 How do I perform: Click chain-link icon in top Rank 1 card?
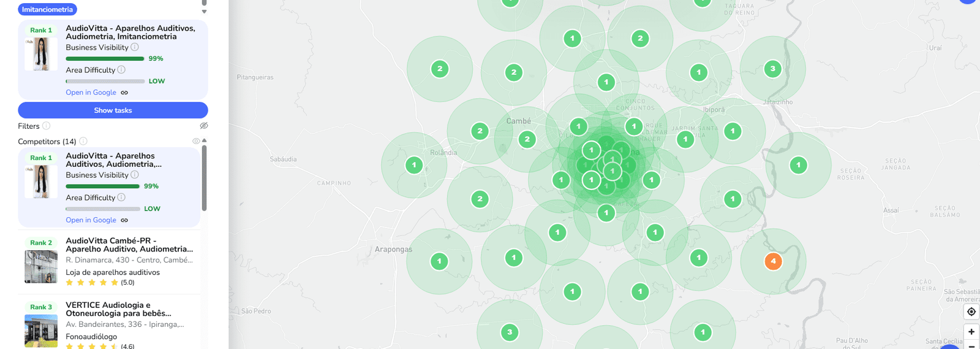pos(124,93)
